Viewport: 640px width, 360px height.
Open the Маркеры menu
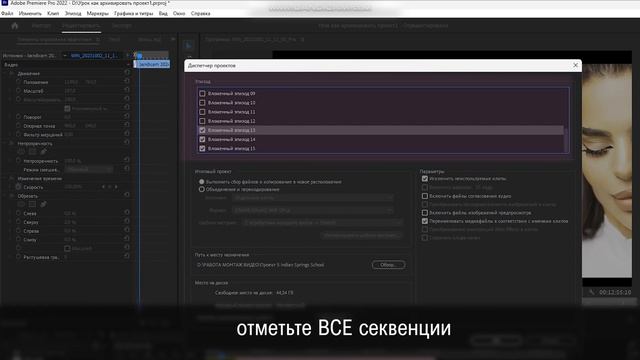coord(98,13)
